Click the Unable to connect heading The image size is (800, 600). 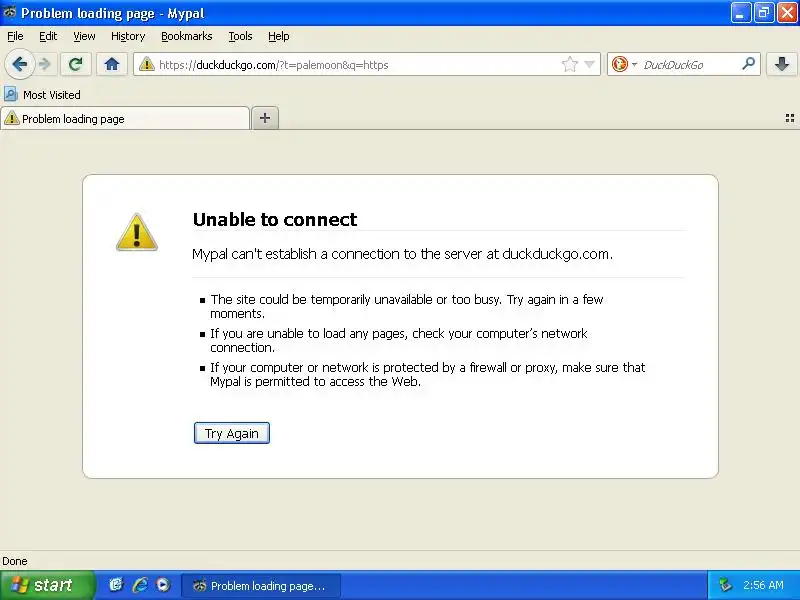click(274, 219)
